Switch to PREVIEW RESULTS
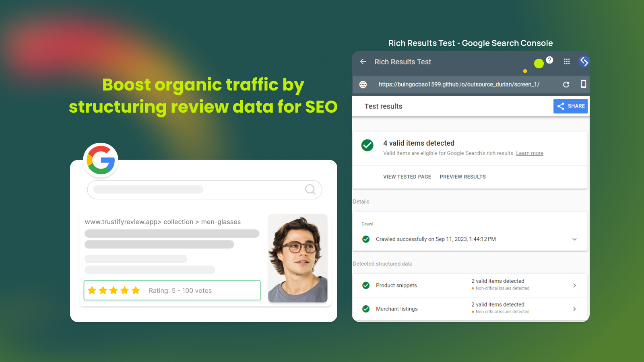Viewport: 644px width, 362px height. tap(462, 177)
